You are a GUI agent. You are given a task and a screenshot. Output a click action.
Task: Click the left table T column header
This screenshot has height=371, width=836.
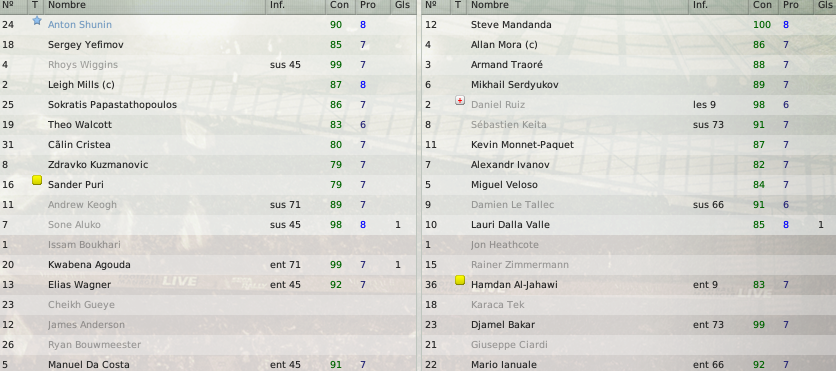pos(35,5)
